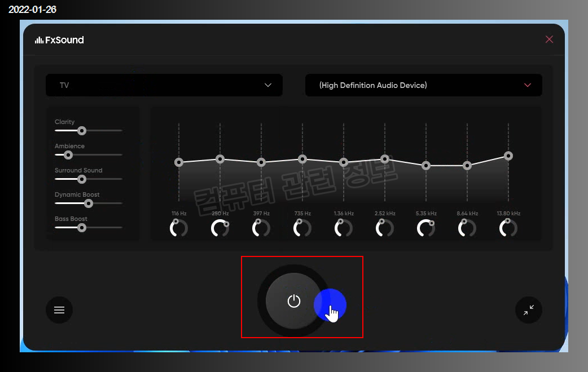Shrink to mini mode with arrows icon

(529, 310)
